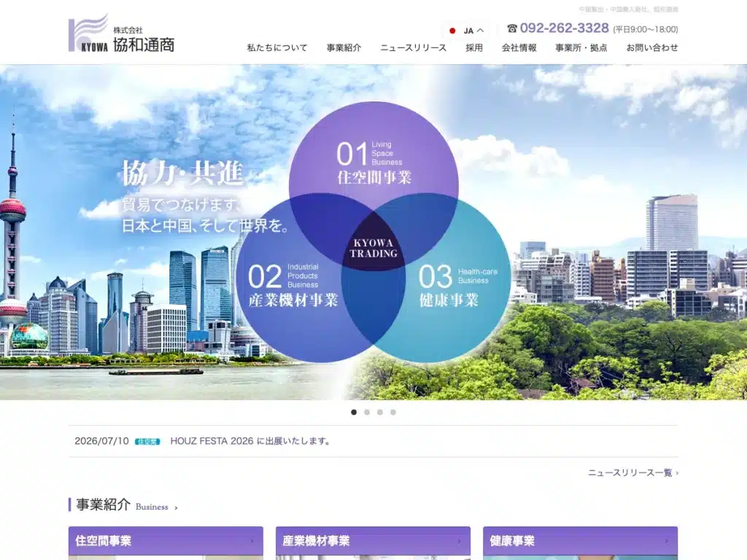Click the Kyowa company logo
Viewport: 747px width, 560px height.
[x=122, y=34]
